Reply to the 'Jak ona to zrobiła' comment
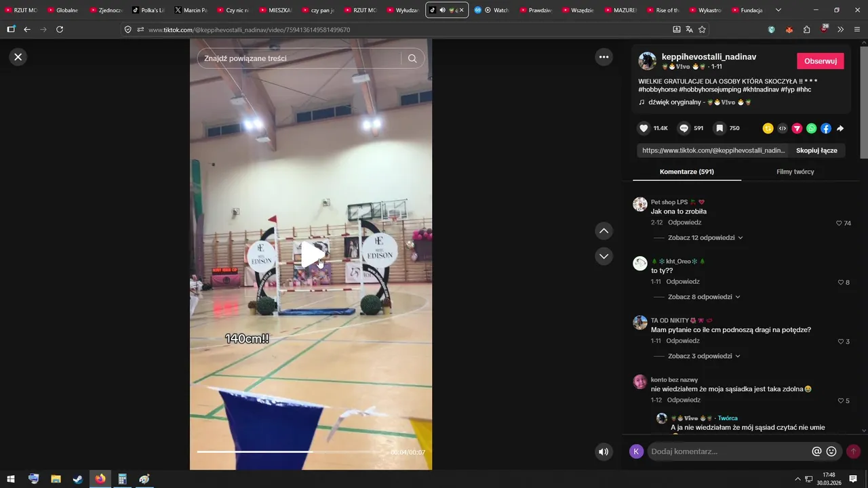Viewport: 868px width, 488px height. point(685,222)
